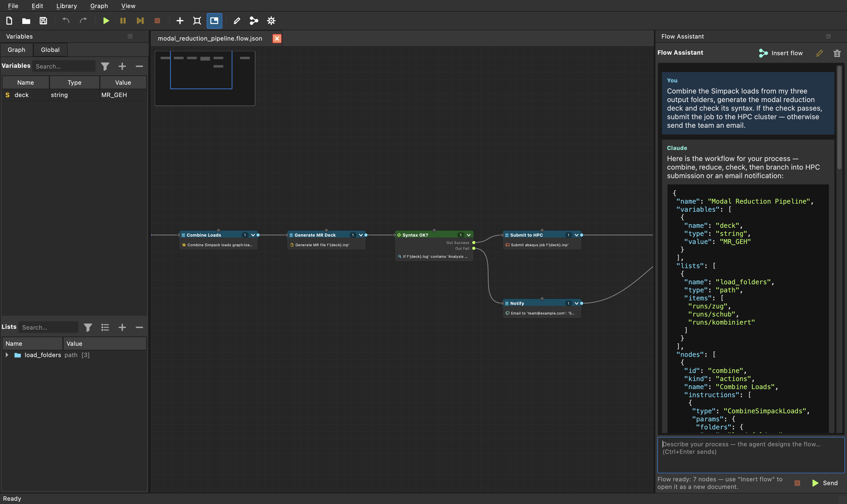The height and width of the screenshot is (504, 847).
Task: Focus the Lists search field
Action: coord(48,327)
